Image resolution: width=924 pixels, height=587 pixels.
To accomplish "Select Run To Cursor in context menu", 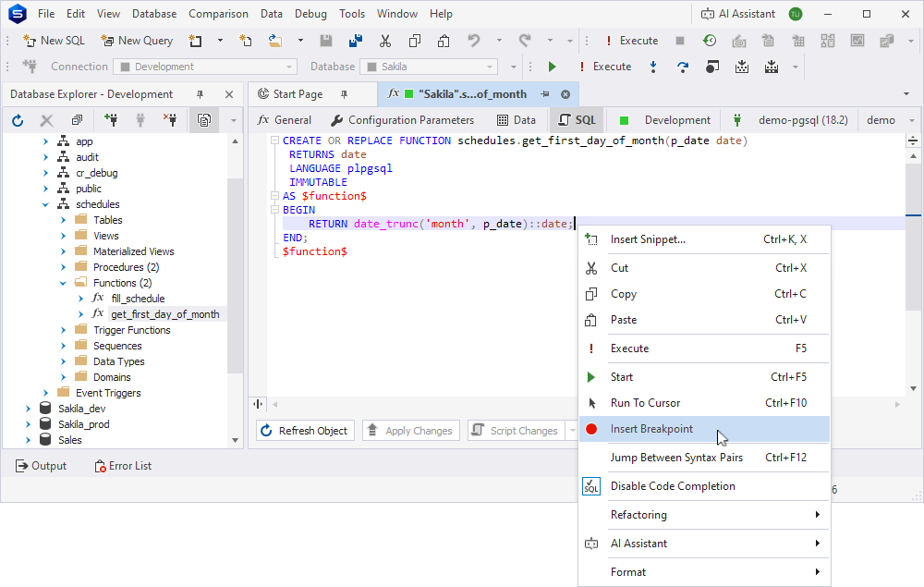I will [704, 403].
